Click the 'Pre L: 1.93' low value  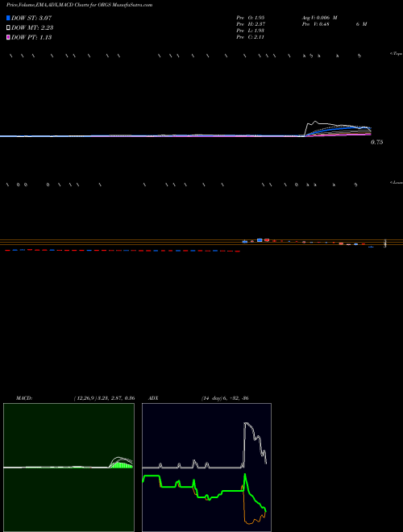pos(251,31)
